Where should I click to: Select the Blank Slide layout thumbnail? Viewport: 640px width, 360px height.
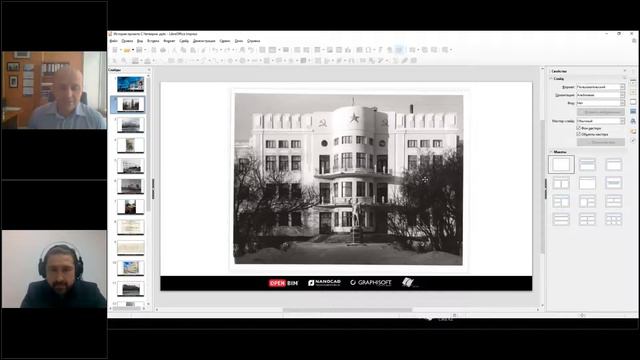(561, 164)
